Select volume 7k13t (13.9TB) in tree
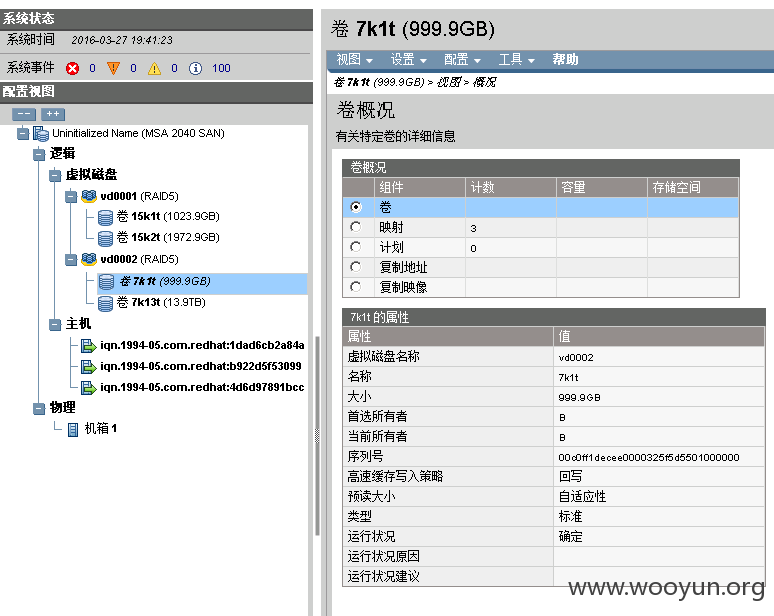Viewport: 774px width, 616px height. pyautogui.click(x=161, y=303)
